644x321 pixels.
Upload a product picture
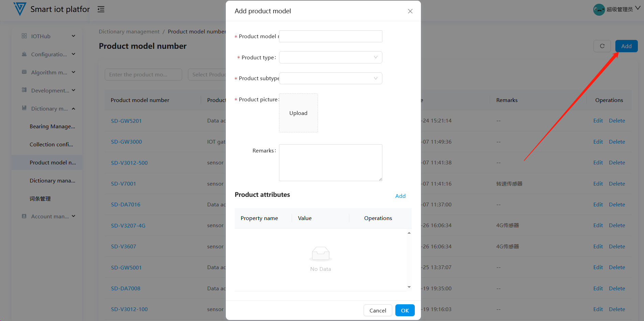pos(298,113)
